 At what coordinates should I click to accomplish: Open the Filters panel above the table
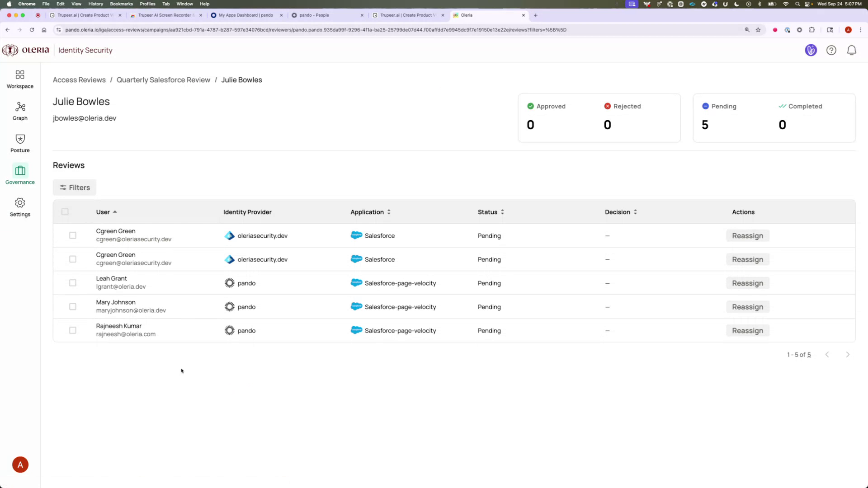click(74, 187)
